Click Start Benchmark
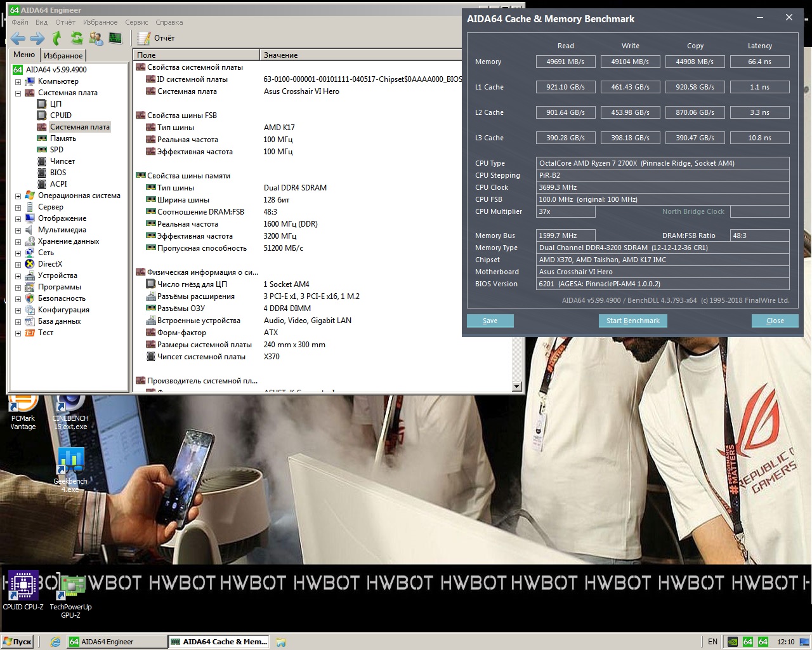This screenshot has width=812, height=650. coord(632,321)
